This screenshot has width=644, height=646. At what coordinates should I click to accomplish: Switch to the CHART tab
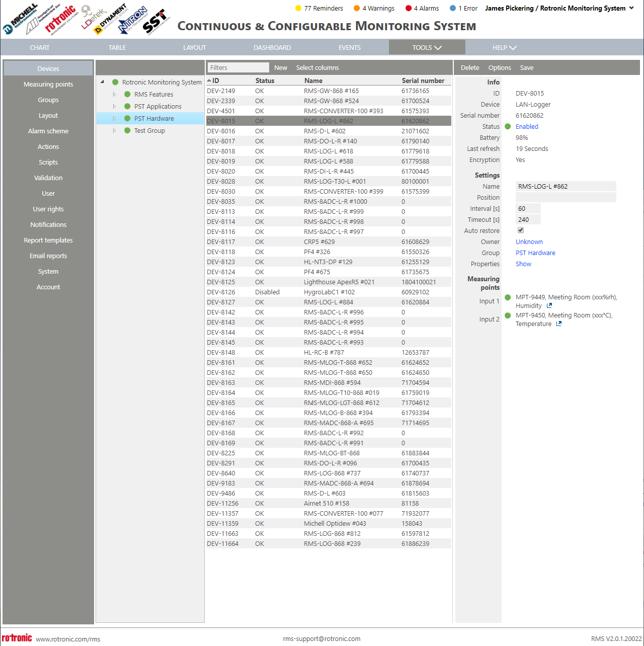(40, 47)
